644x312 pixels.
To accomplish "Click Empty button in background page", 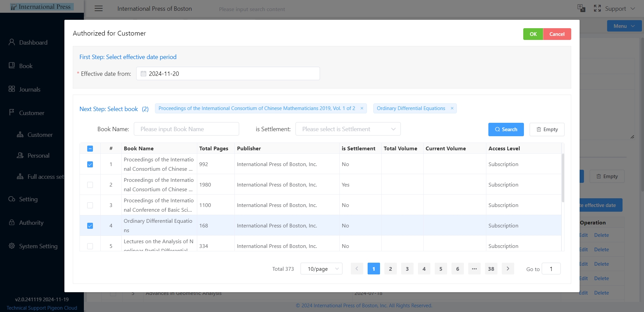I will [607, 176].
